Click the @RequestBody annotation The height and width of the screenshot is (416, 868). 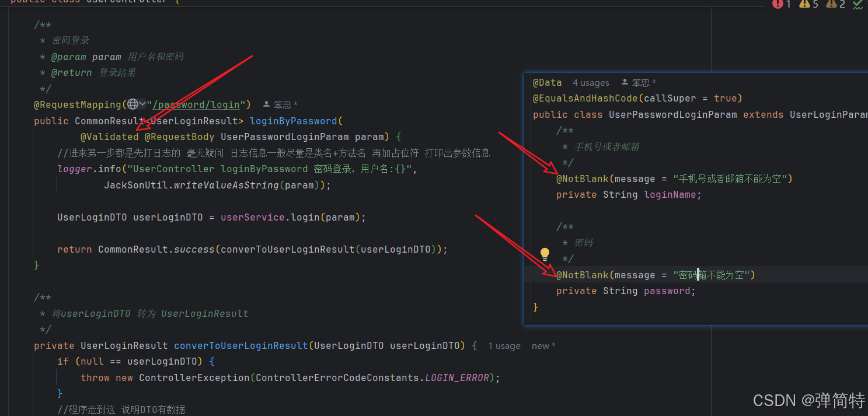[180, 137]
